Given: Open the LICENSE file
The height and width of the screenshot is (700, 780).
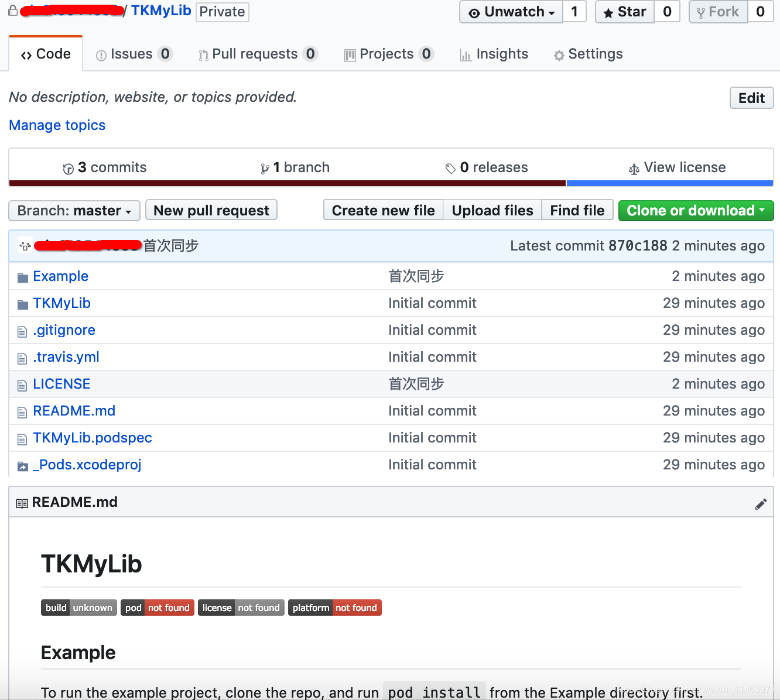Looking at the screenshot, I should (62, 384).
